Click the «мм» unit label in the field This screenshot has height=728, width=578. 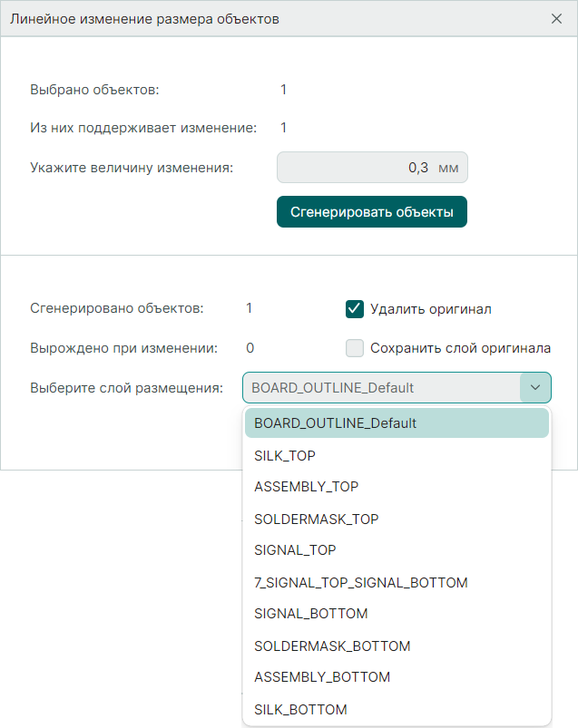pyautogui.click(x=448, y=168)
